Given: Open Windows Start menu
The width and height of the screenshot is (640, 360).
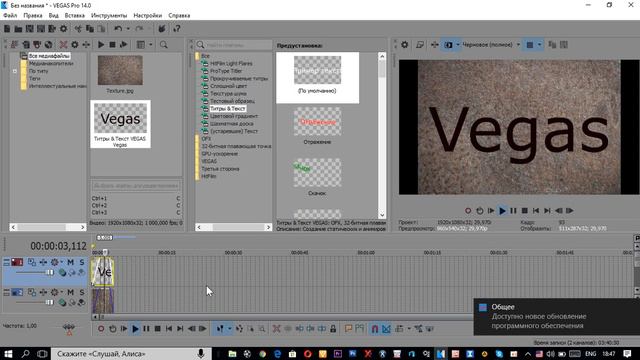Looking at the screenshot, I should tap(8, 353).
